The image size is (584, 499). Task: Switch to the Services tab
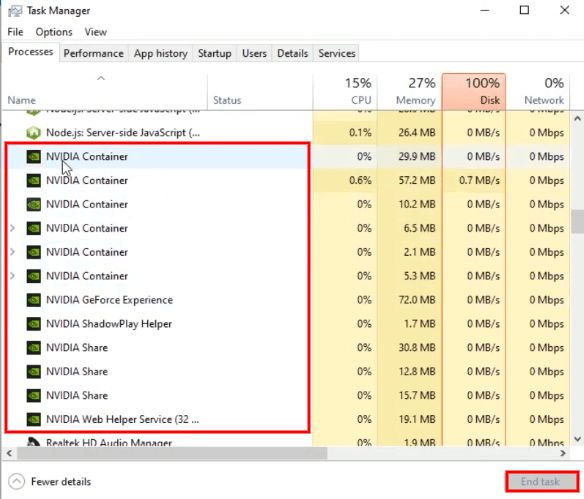(337, 54)
